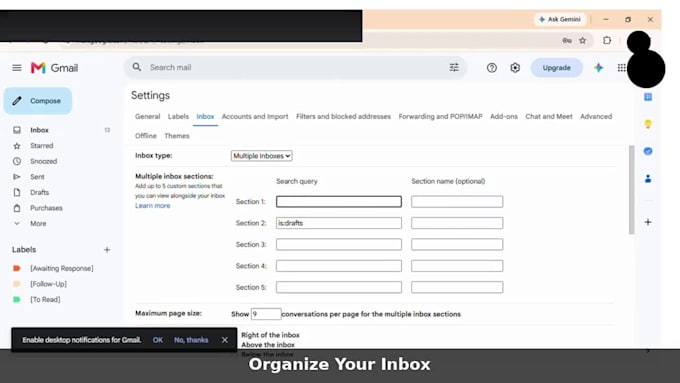Bookmark this page star icon
The width and height of the screenshot is (680, 383).
click(x=582, y=40)
